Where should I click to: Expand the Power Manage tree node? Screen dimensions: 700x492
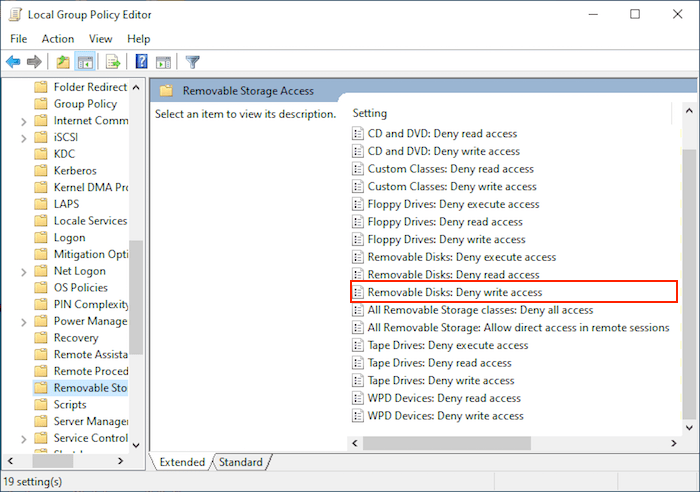(x=24, y=322)
